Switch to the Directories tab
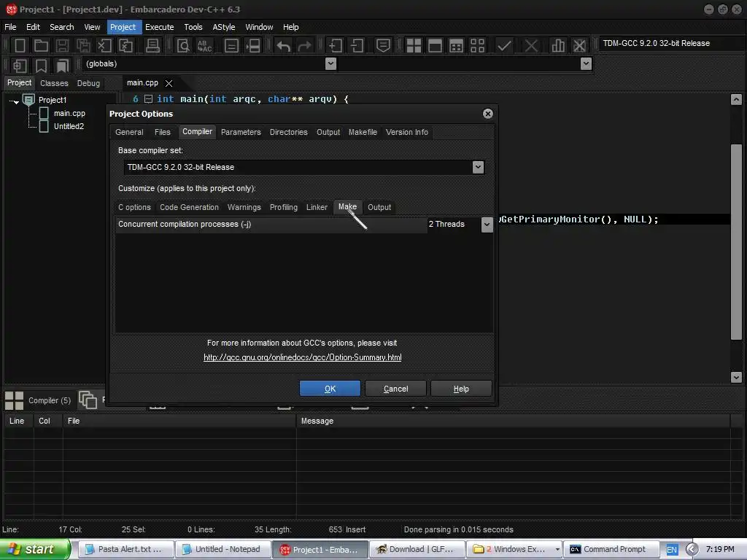 click(289, 133)
